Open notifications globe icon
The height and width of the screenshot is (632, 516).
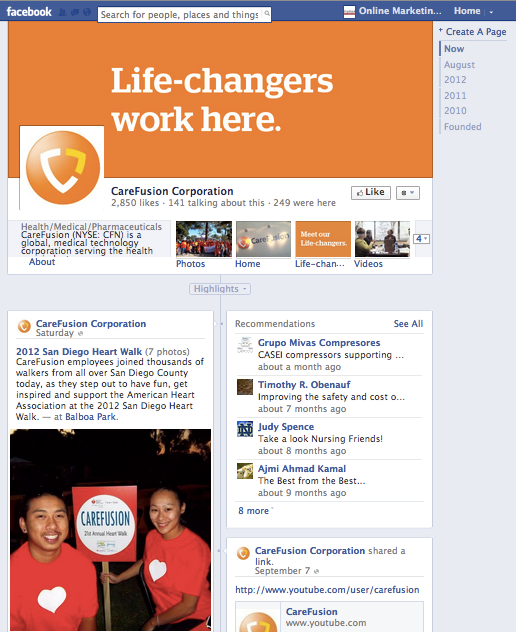87,12
